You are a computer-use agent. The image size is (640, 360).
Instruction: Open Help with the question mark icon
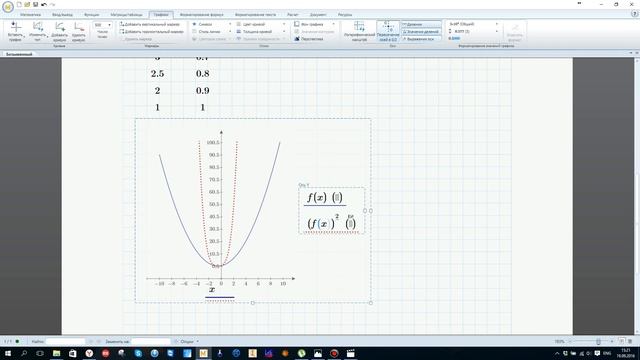pyautogui.click(x=634, y=14)
